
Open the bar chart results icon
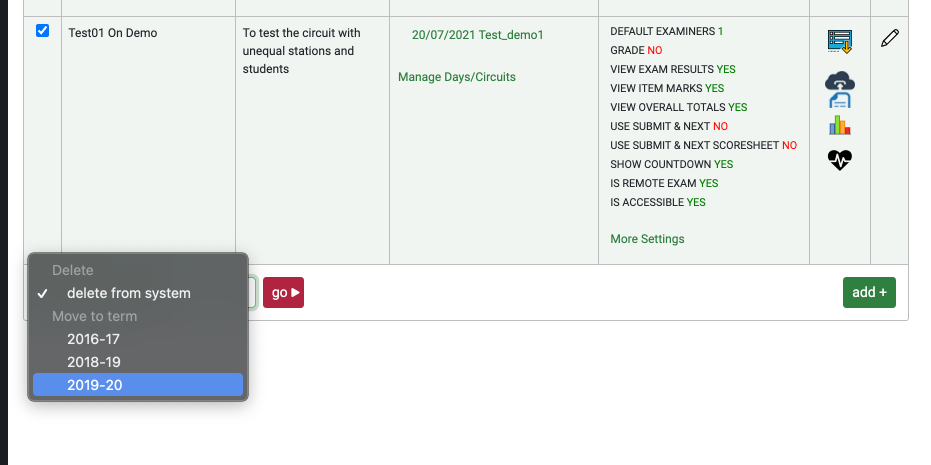point(839,125)
